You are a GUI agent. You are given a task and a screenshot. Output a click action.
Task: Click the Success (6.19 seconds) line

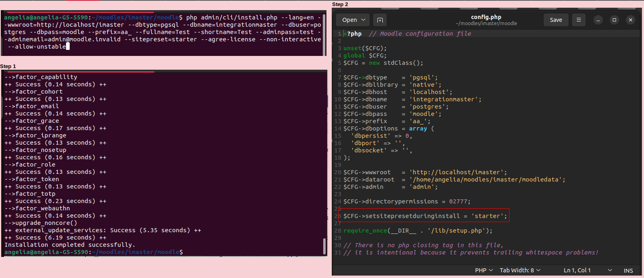[55, 237]
